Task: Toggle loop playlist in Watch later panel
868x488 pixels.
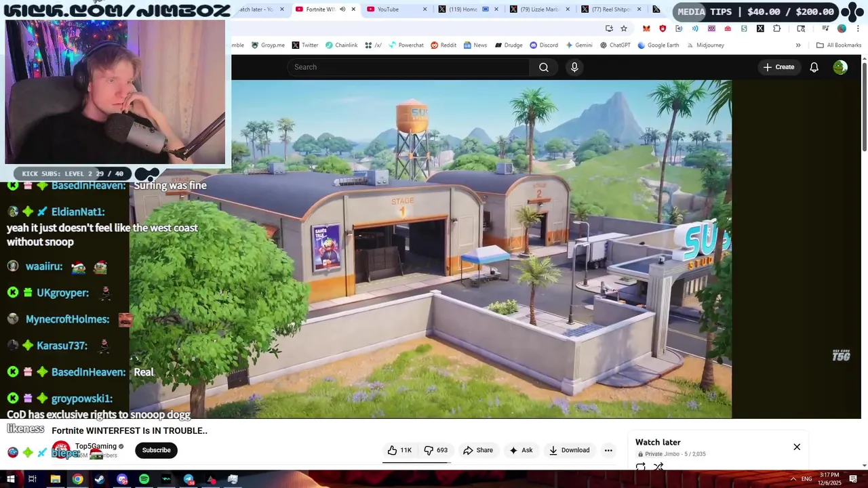Action: 640,466
